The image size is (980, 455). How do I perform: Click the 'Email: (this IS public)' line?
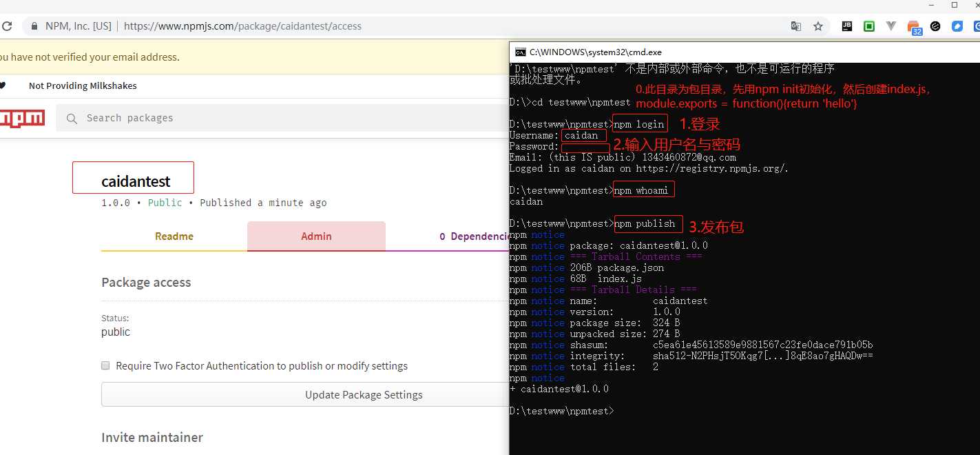623,157
